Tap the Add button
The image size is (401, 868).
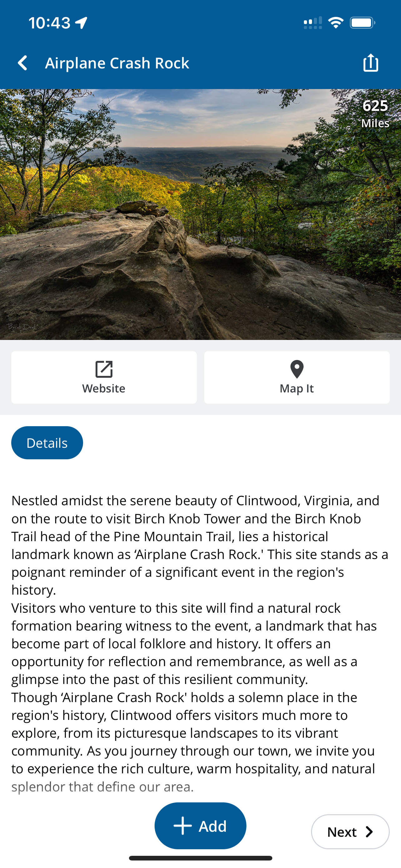point(200,826)
